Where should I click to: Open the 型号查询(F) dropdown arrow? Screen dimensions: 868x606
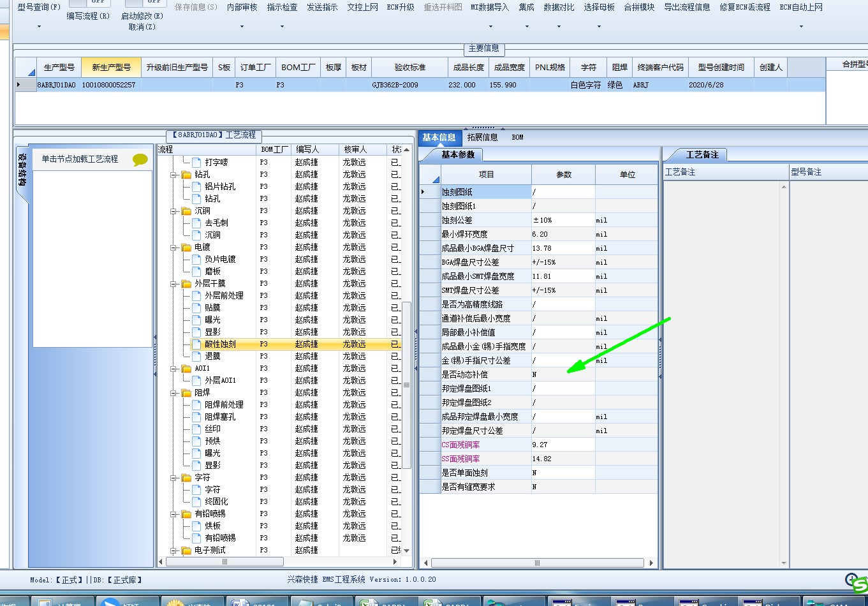39,27
